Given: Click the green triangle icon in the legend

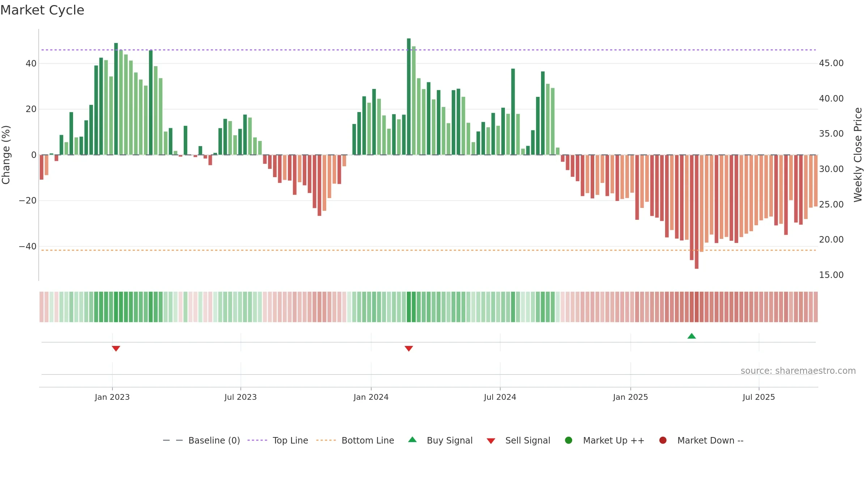Looking at the screenshot, I should [x=412, y=440].
